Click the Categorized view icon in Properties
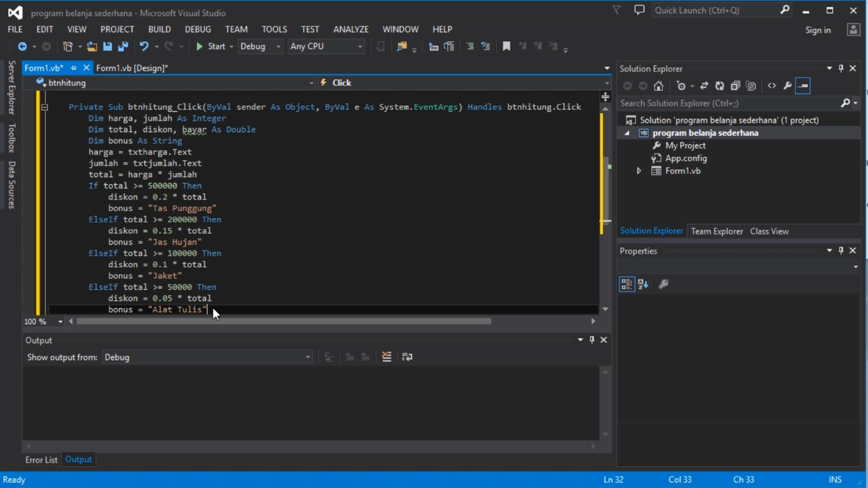 pos(627,284)
